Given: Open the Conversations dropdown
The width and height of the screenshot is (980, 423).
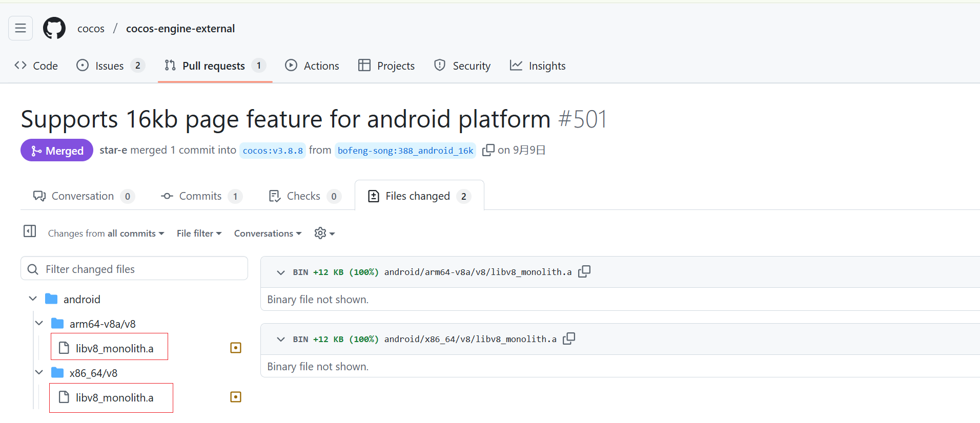Looking at the screenshot, I should [268, 234].
